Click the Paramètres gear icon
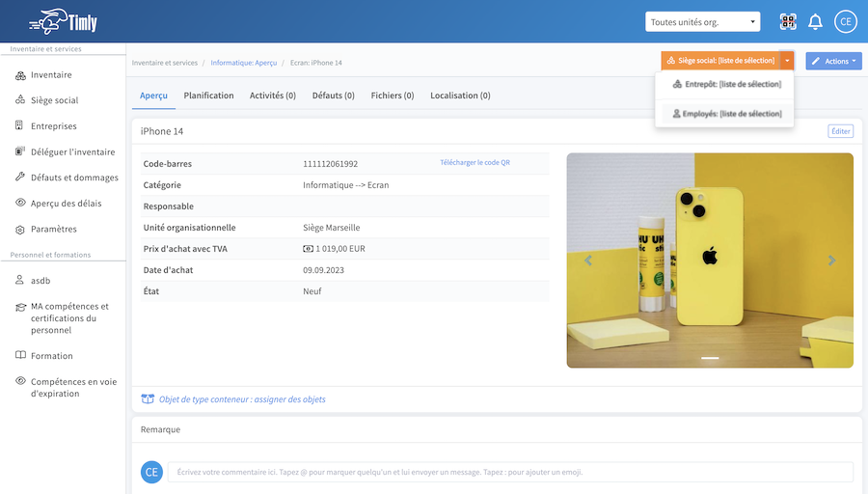The image size is (868, 494). tap(20, 230)
